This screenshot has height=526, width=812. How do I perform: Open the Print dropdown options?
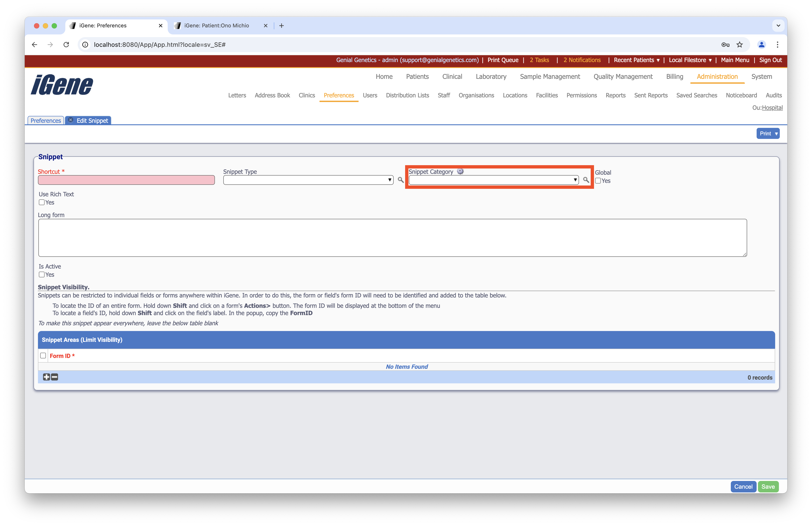coord(768,133)
